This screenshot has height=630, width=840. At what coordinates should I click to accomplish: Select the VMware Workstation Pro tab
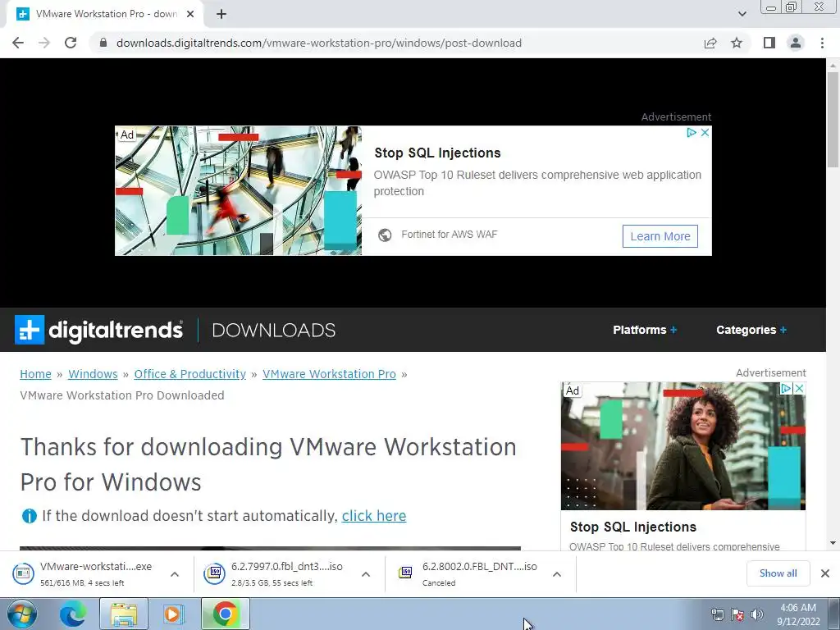tap(105, 14)
